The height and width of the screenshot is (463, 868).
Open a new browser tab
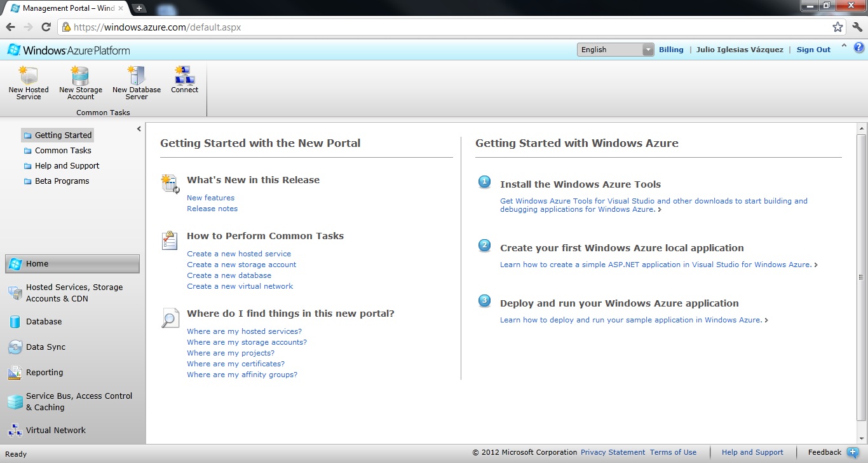139,8
